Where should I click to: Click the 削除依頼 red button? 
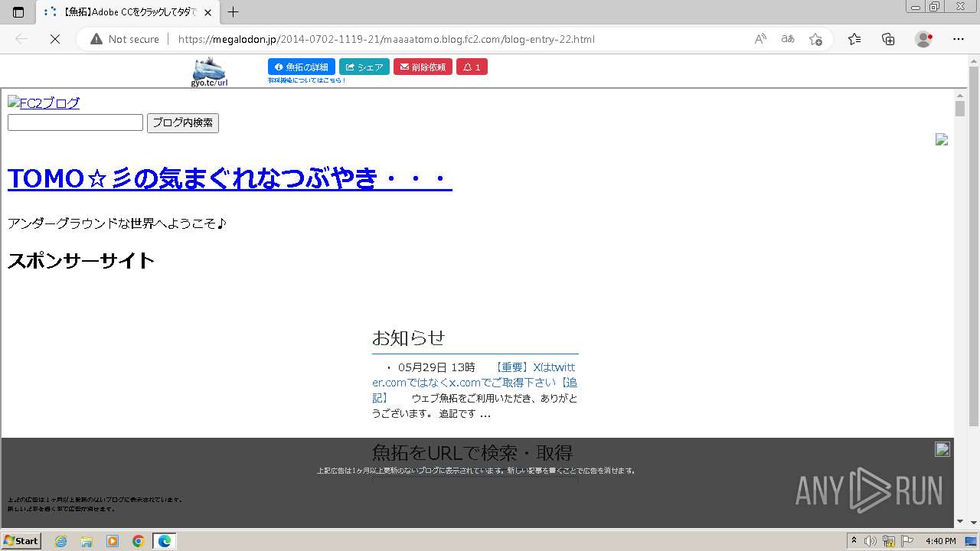coord(423,67)
